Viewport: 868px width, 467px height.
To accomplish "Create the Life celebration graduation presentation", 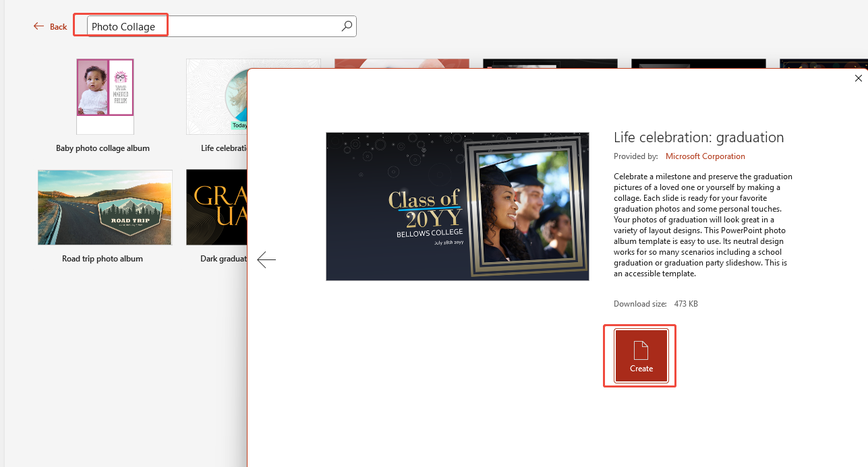I will pyautogui.click(x=639, y=356).
